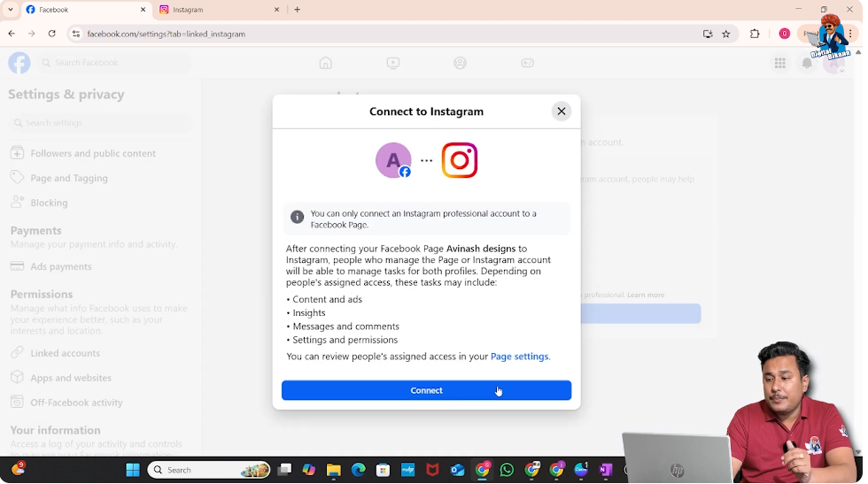Go back in the browser
Viewport: 868px width, 484px height.
coord(12,34)
